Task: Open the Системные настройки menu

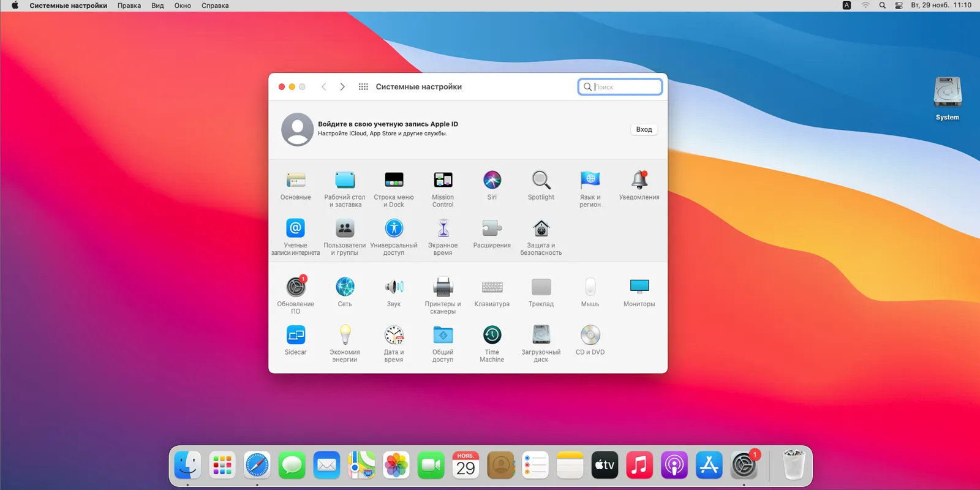Action: pyautogui.click(x=68, y=6)
